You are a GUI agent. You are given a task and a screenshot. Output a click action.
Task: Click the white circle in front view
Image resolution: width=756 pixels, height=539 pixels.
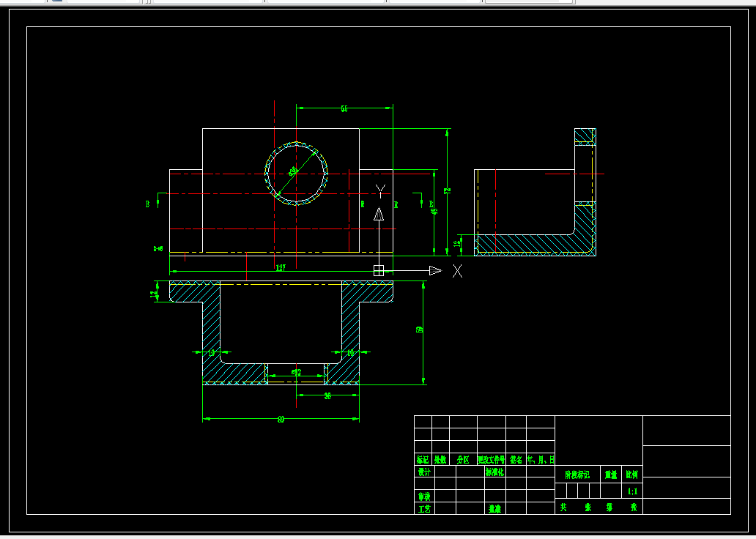click(296, 174)
